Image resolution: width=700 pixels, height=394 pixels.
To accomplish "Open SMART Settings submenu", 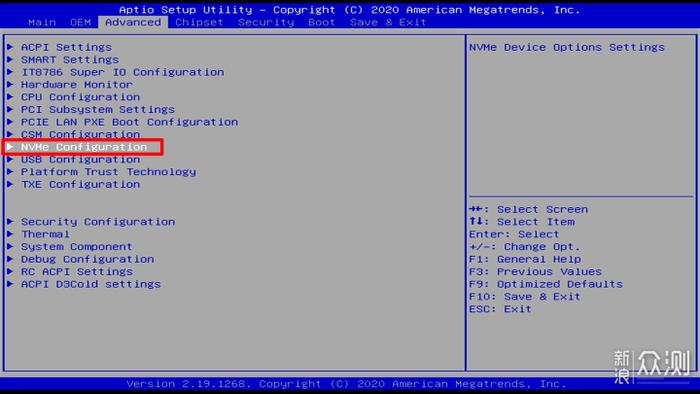I will click(70, 60).
